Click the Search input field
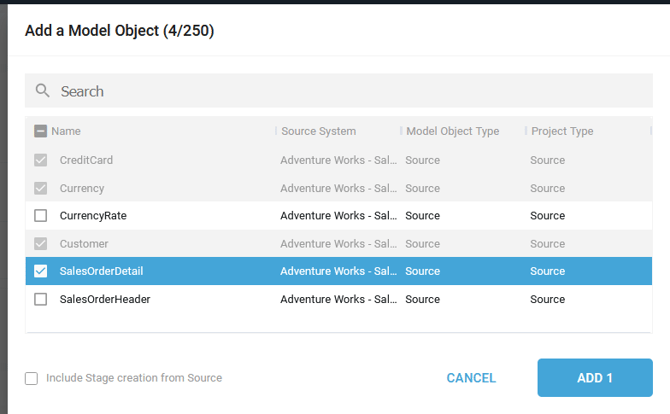This screenshot has width=670, height=414. click(x=338, y=91)
